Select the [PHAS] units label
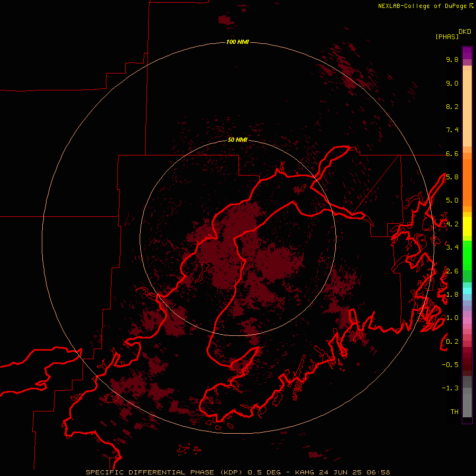This screenshot has width=476, height=476. pos(447,36)
